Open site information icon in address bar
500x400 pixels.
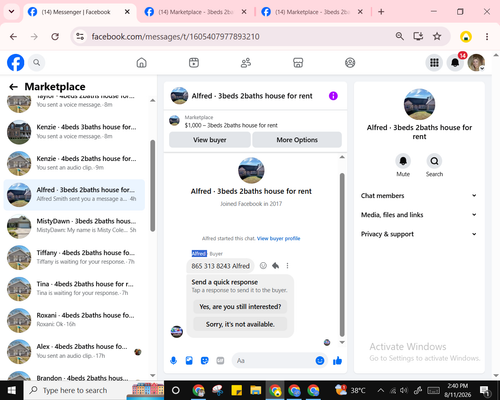(80, 36)
